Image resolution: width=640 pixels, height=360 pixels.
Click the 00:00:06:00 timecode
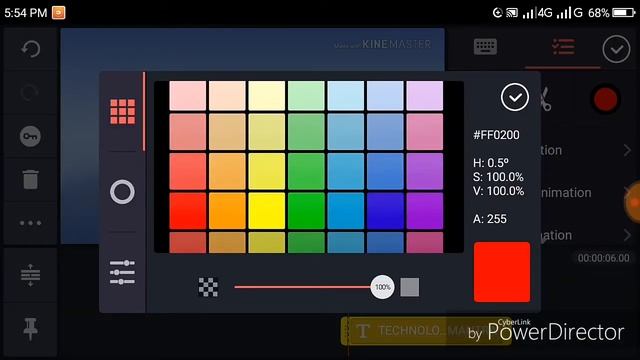tap(603, 258)
